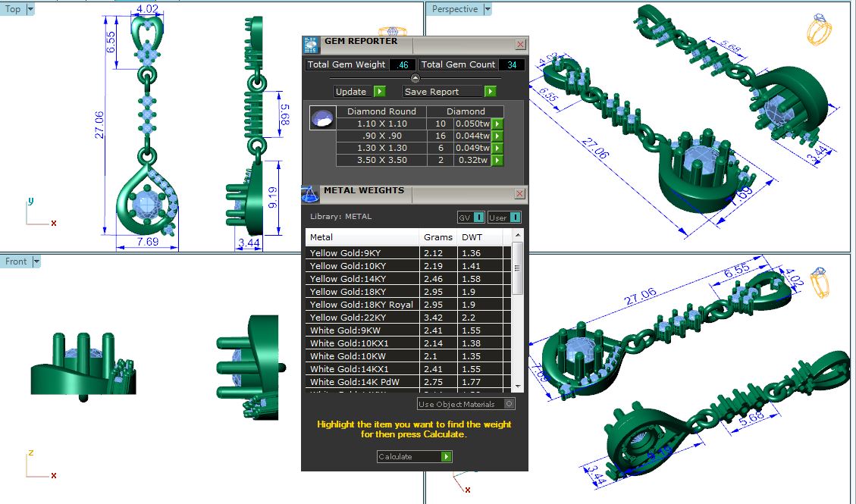Click green arrow beside Save Report

[x=490, y=92]
